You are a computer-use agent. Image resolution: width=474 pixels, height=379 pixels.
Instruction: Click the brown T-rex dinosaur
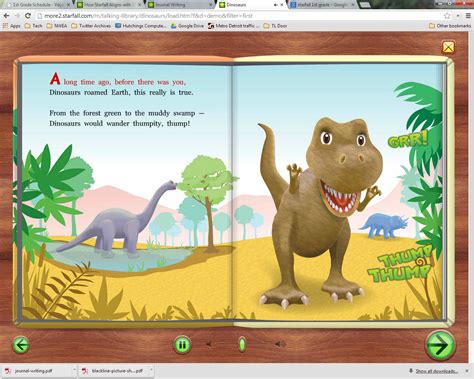coord(320,213)
